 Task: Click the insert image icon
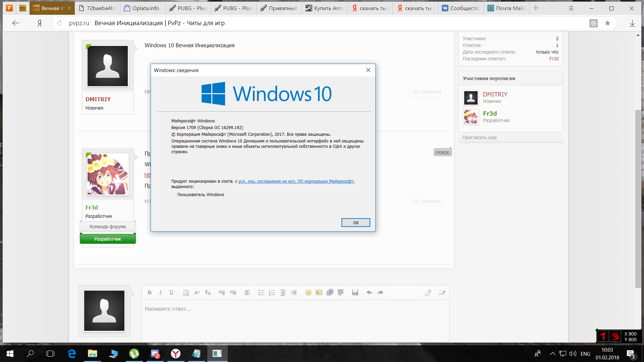pos(319,292)
